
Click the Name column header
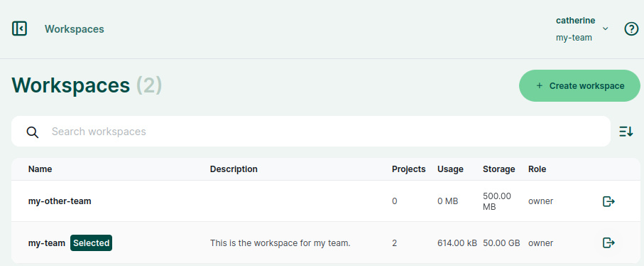[40, 169]
